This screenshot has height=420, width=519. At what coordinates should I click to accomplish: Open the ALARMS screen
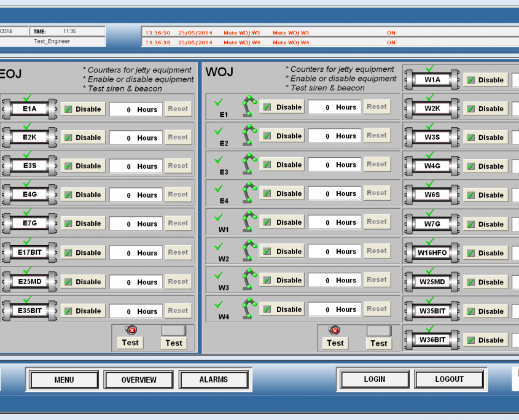coord(214,379)
